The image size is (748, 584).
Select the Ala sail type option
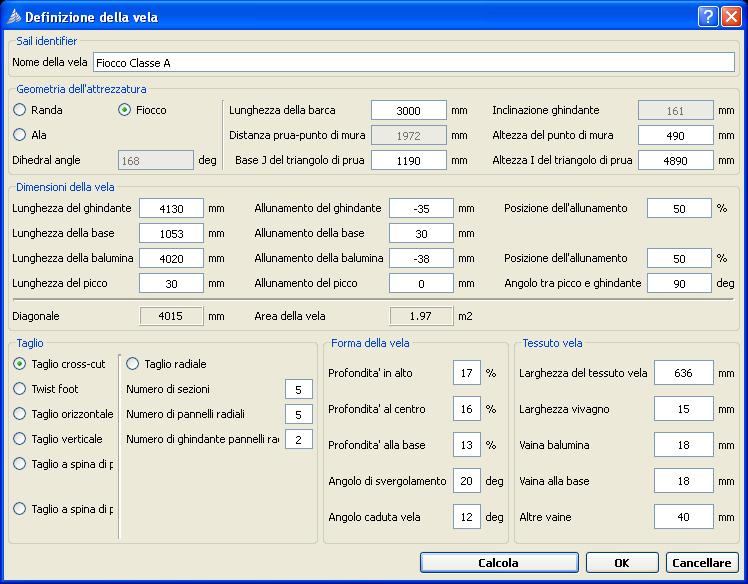pyautogui.click(x=20, y=135)
